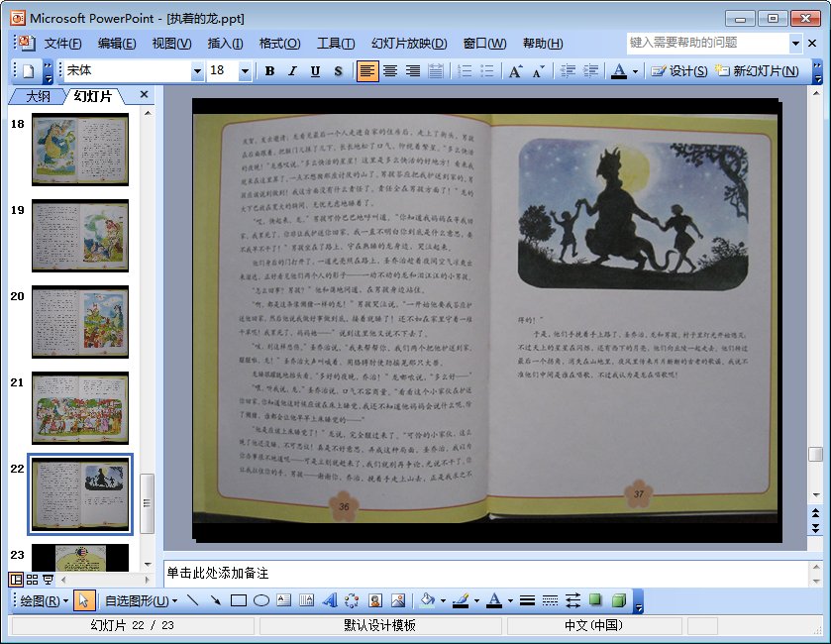Open the 格式(O) menu
The image size is (831, 644).
[280, 44]
